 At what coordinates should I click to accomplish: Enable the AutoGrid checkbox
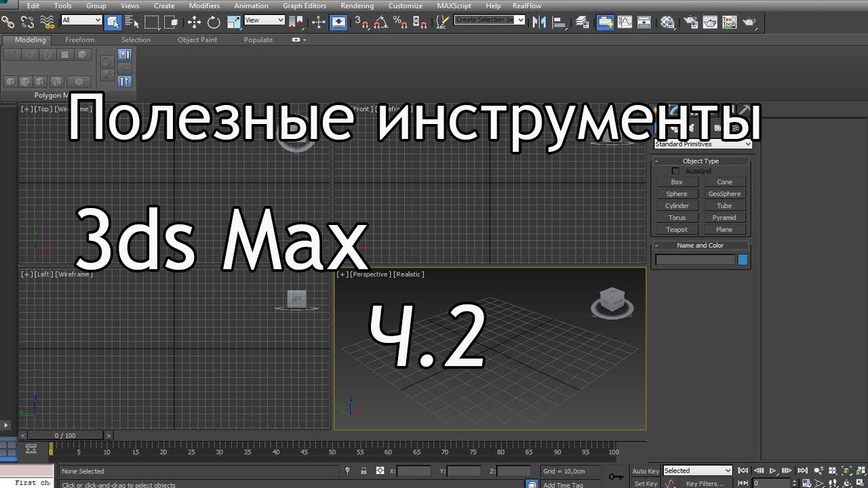coord(675,171)
